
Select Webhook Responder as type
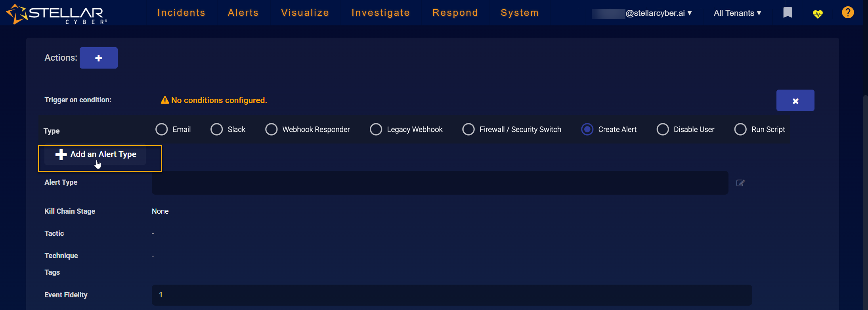tap(271, 129)
